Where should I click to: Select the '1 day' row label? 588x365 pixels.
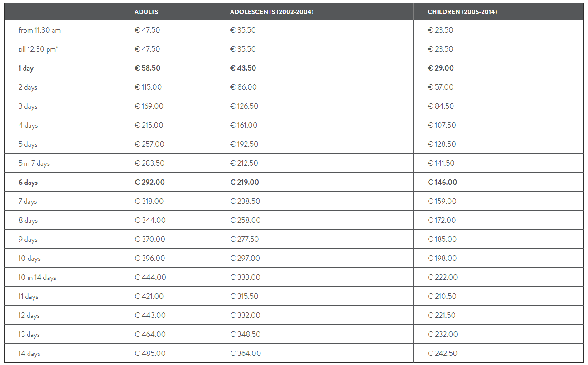tap(26, 68)
